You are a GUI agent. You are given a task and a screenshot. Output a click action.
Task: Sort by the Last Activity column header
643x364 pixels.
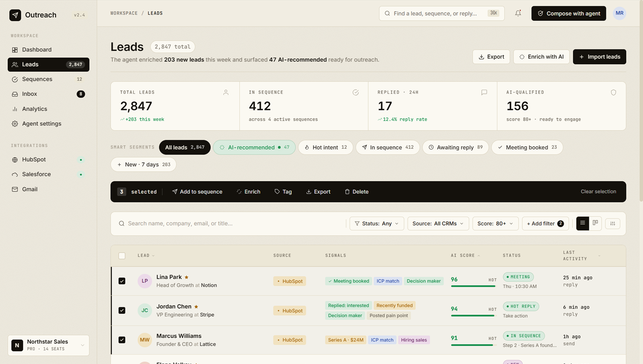[581, 256]
